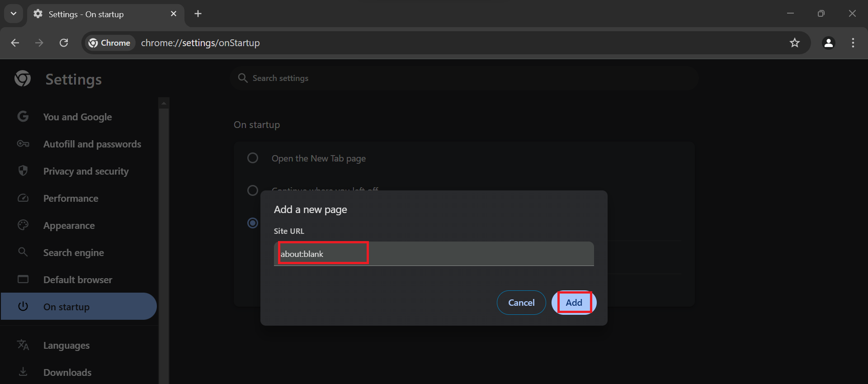Restore down the Chrome window
The height and width of the screenshot is (384, 868).
[x=821, y=14]
